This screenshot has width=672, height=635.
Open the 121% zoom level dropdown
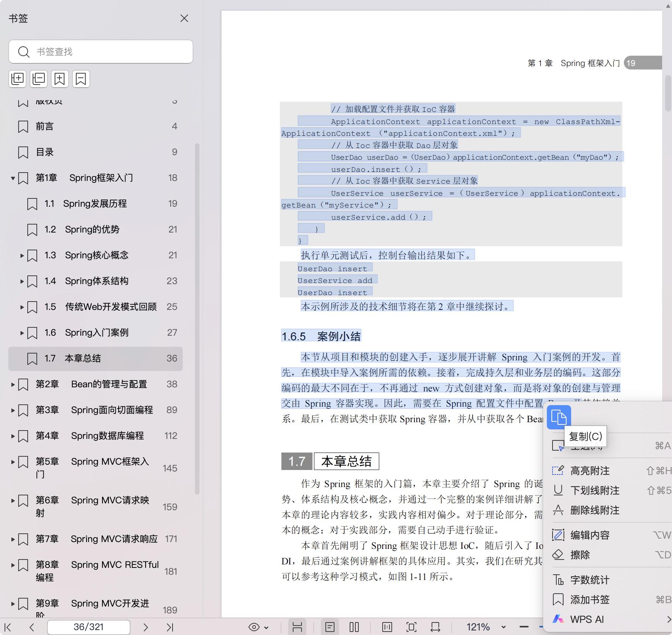tap(503, 627)
